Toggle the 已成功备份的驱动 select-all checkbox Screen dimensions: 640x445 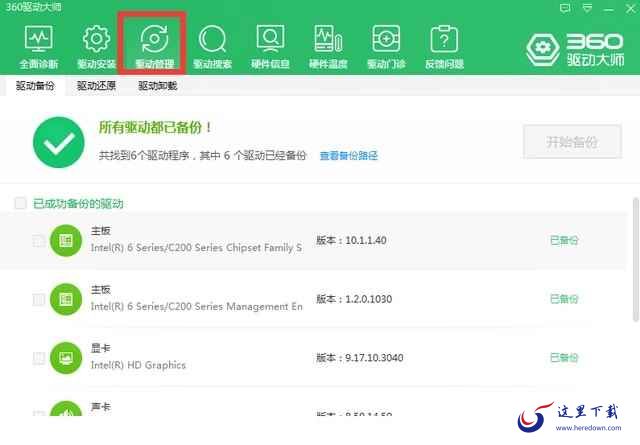[x=20, y=203]
